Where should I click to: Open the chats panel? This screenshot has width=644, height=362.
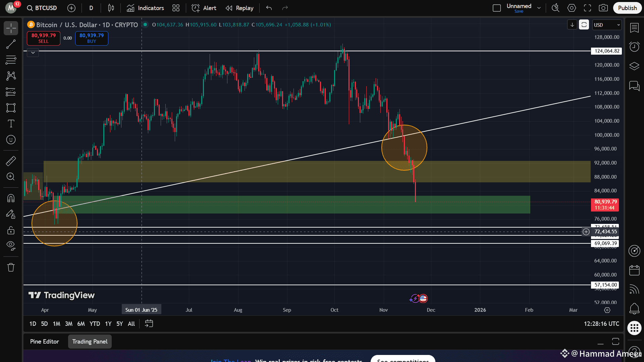(x=634, y=86)
